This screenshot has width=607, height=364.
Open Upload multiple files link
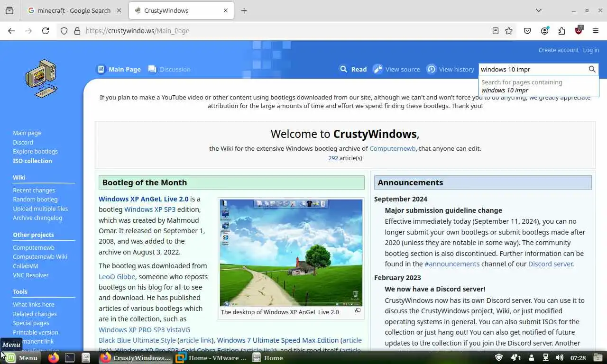40,209
